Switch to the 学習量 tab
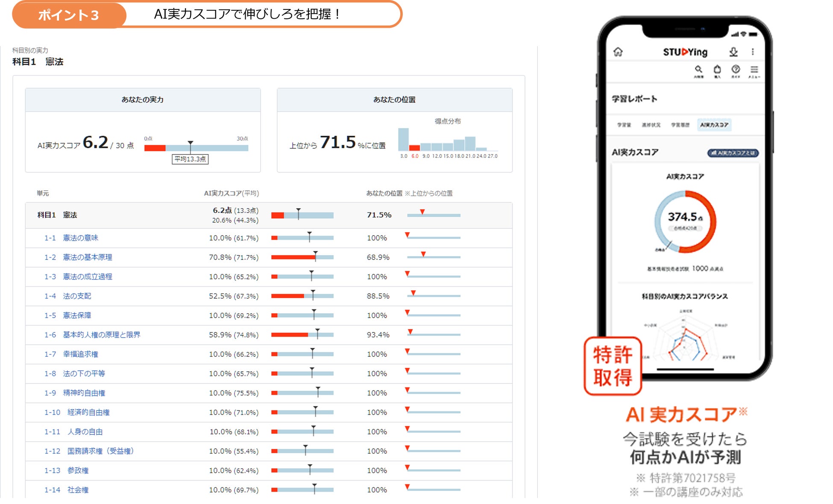833x504 pixels. [624, 125]
